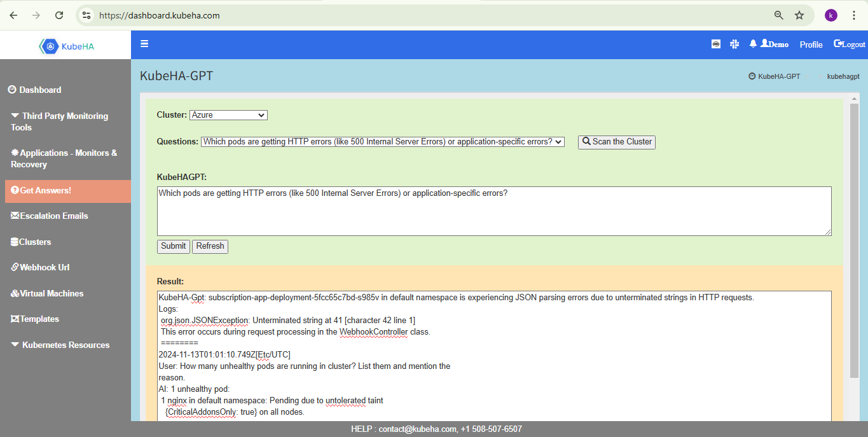This screenshot has width=868, height=437.
Task: Expand Third Party Monitoring Tools menu
Action: (59, 121)
